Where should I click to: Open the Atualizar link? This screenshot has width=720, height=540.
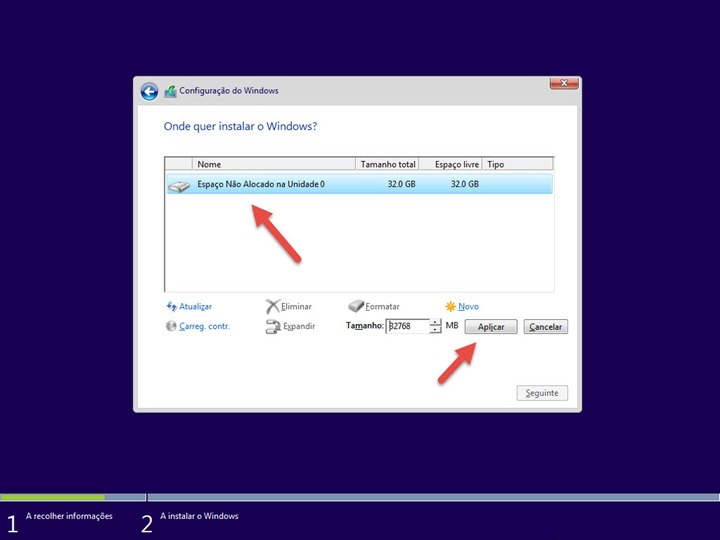click(x=196, y=306)
